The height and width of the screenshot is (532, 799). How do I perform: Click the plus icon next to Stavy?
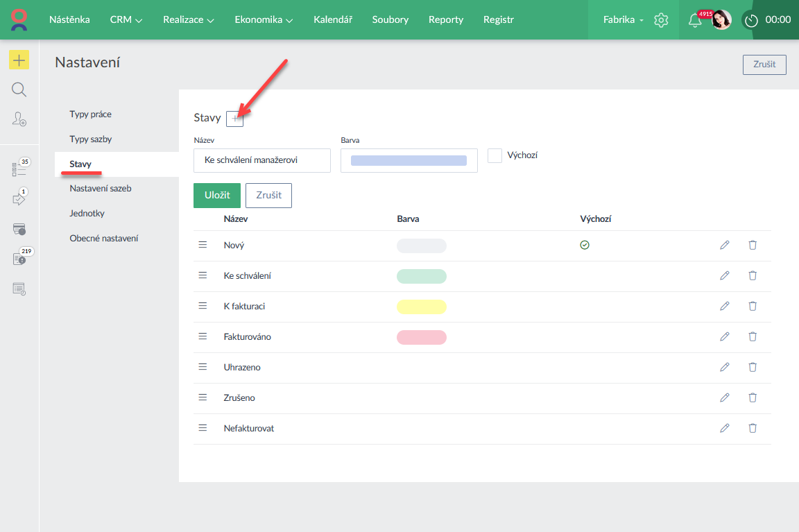click(x=235, y=119)
